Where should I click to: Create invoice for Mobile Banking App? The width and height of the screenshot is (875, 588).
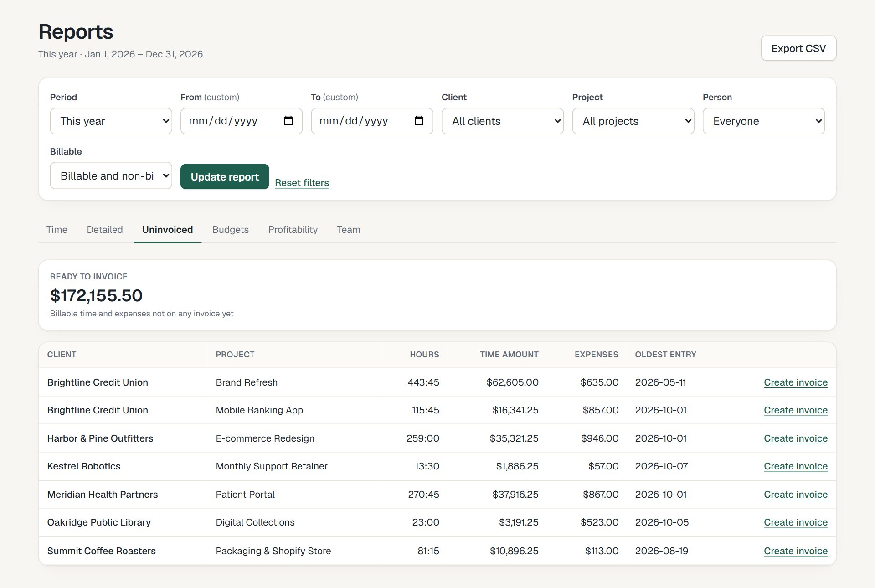(796, 410)
